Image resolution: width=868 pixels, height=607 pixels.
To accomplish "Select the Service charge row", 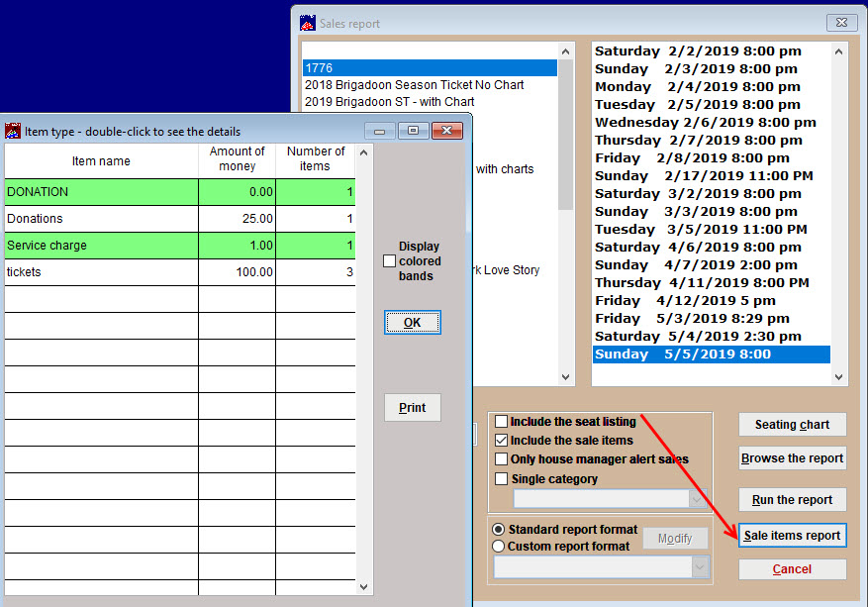I will pos(180,246).
